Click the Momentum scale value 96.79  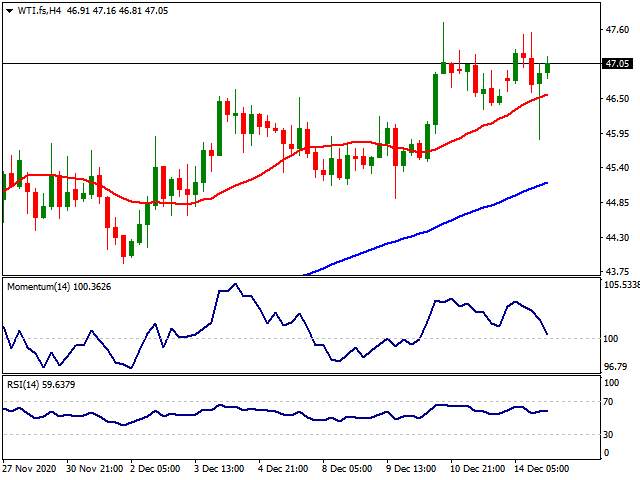point(615,367)
